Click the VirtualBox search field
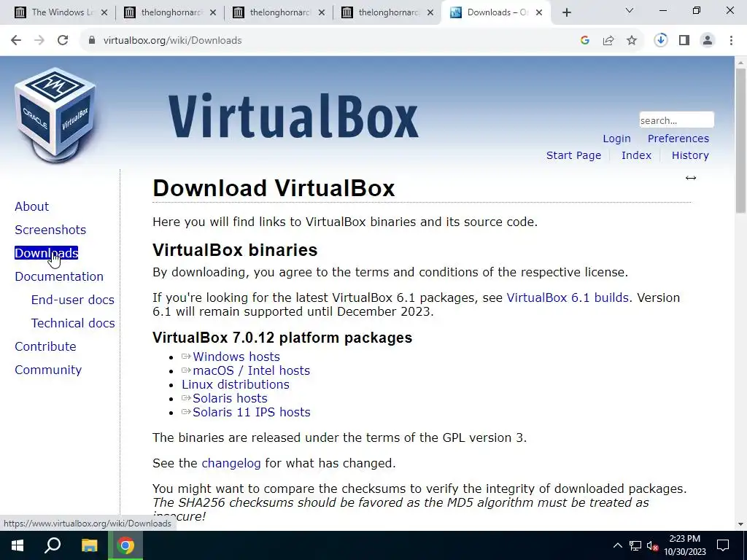The height and width of the screenshot is (560, 747). [676, 120]
